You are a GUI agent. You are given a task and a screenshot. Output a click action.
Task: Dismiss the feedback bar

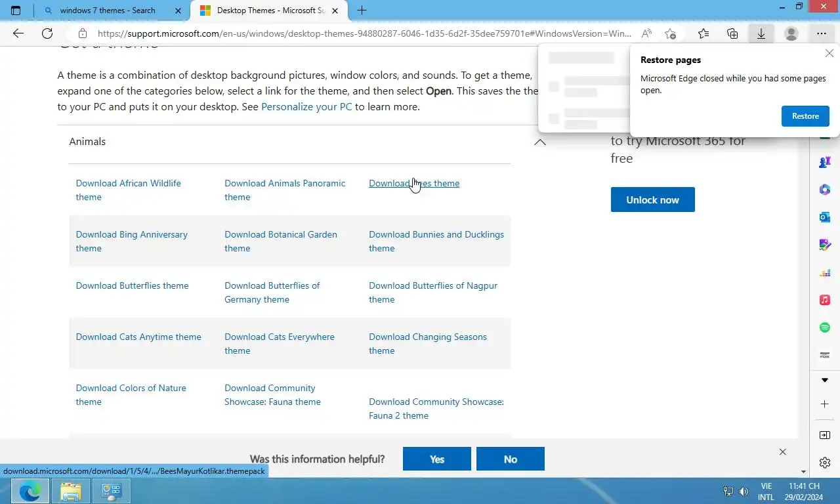tap(782, 452)
